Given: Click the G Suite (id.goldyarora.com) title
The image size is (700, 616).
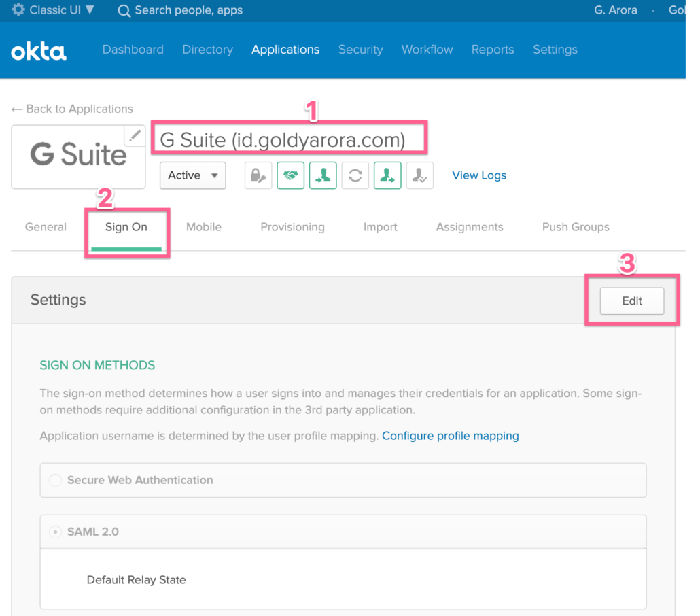Looking at the screenshot, I should (283, 140).
